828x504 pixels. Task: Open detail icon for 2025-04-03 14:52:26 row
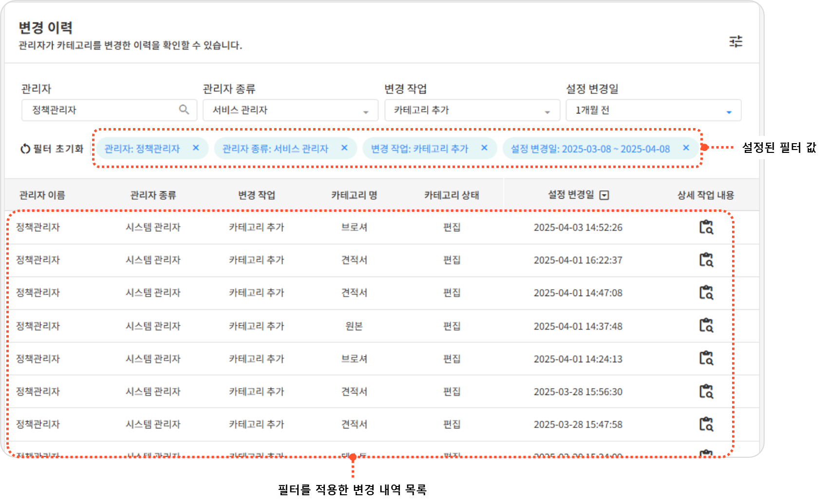(706, 227)
